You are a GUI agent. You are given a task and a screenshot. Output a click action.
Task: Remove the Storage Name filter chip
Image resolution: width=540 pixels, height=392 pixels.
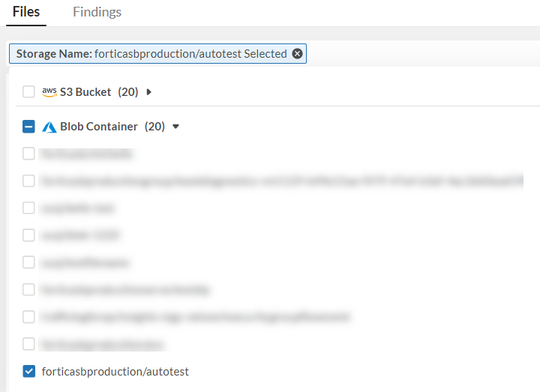[x=298, y=54]
